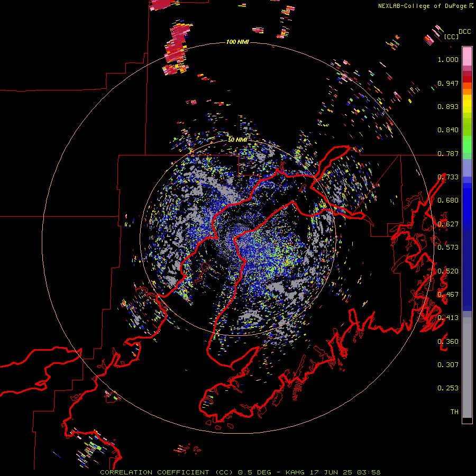Click the 0.733 legend value
Screen dimensions: 476x476
(448, 177)
